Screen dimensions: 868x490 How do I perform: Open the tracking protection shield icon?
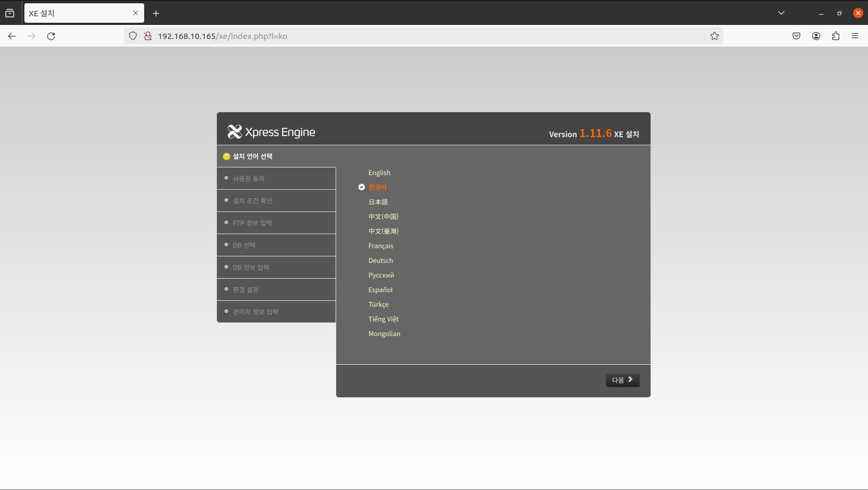point(133,36)
